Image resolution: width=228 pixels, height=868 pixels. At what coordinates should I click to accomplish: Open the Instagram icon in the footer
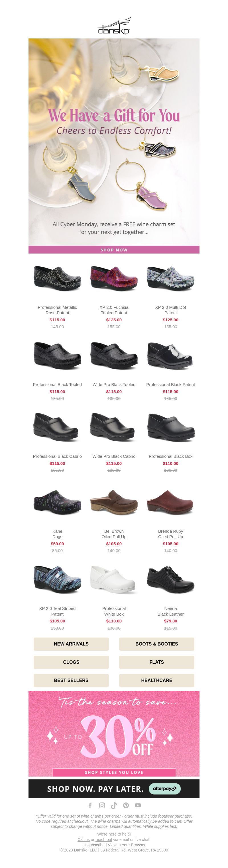tap(102, 805)
